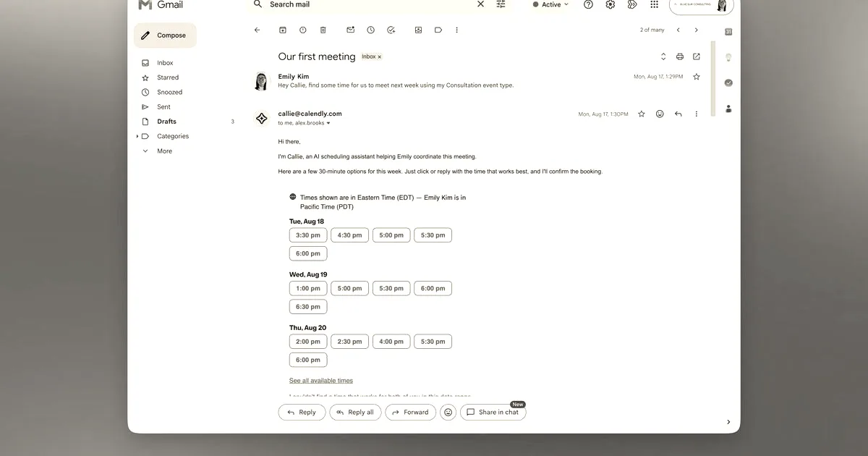This screenshot has width=868, height=456.
Task: Mark the conversation as unread
Action: [x=350, y=30]
